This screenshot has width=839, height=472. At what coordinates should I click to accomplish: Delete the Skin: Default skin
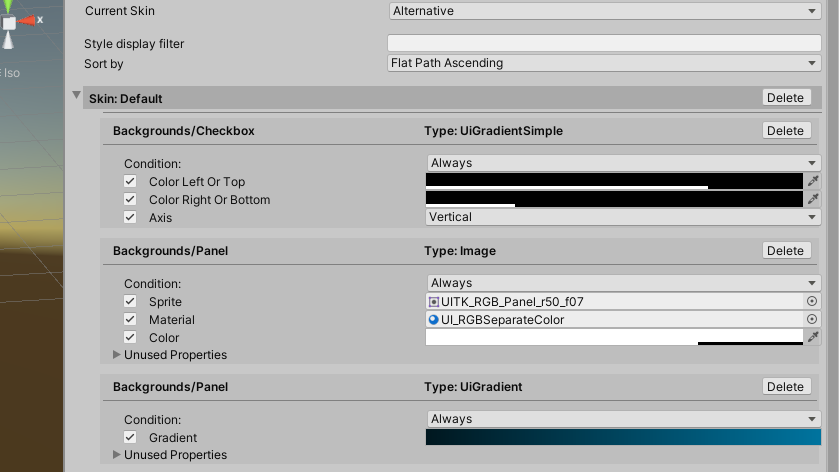click(x=785, y=98)
